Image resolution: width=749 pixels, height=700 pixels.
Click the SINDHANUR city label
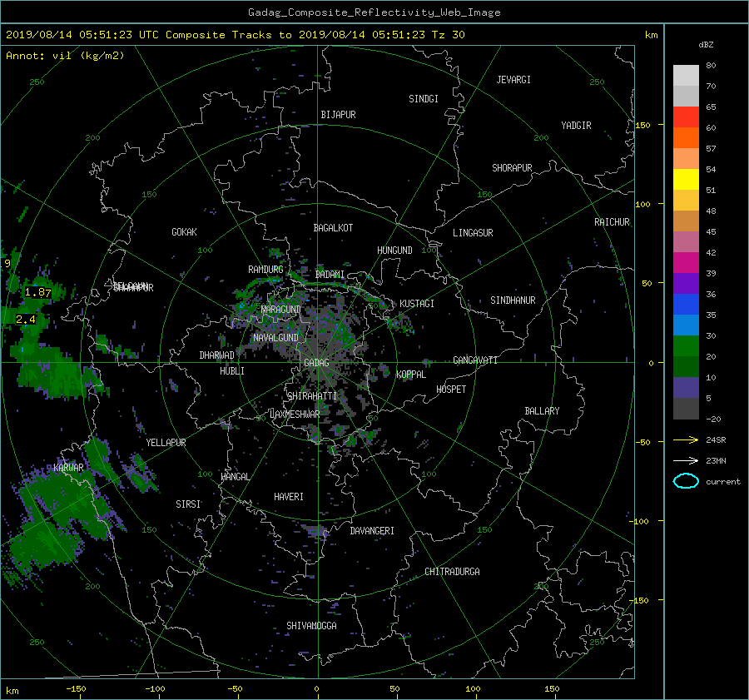pyautogui.click(x=513, y=300)
